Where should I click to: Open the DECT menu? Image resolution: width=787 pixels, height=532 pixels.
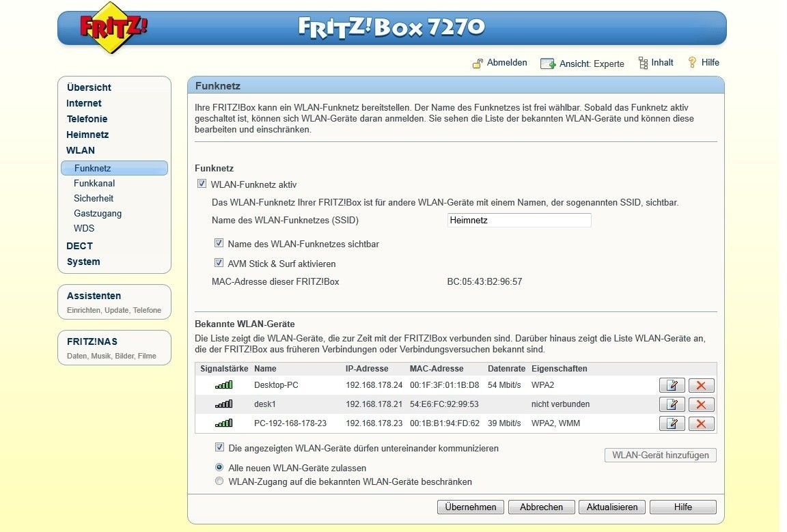tap(79, 246)
